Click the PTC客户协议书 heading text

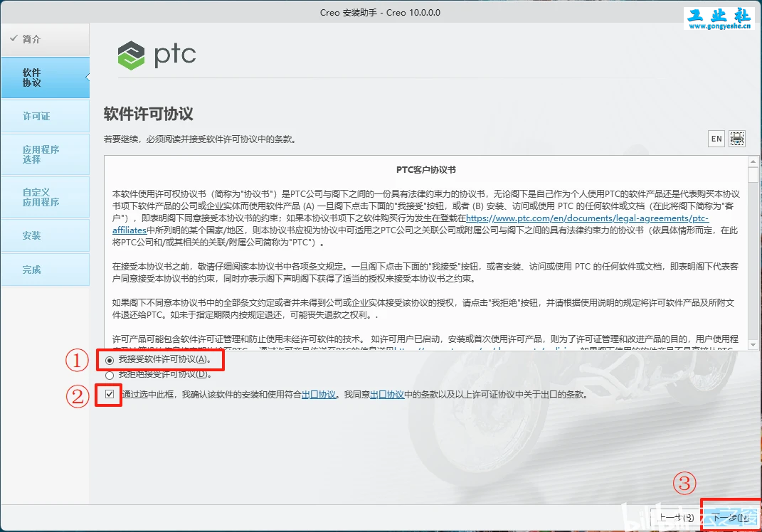(x=425, y=170)
